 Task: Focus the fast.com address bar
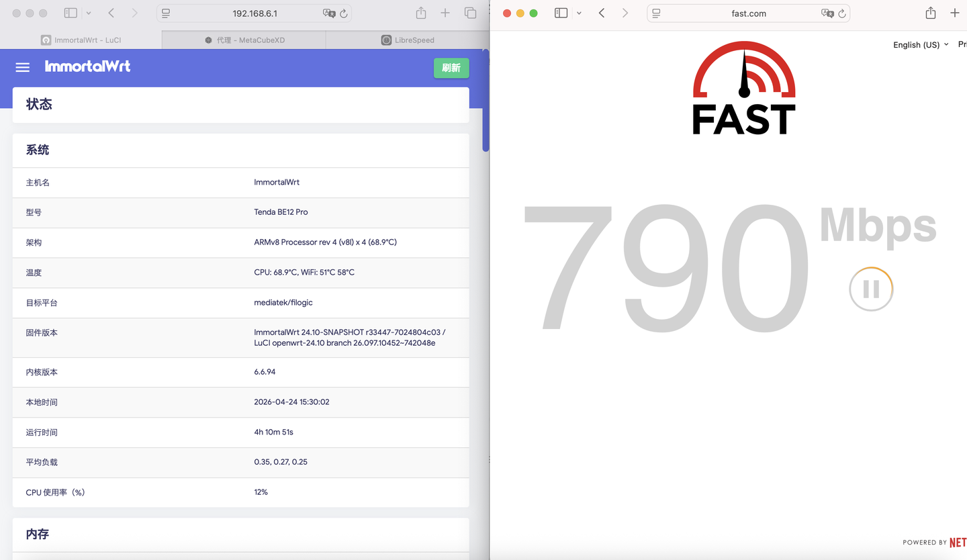[x=749, y=13]
